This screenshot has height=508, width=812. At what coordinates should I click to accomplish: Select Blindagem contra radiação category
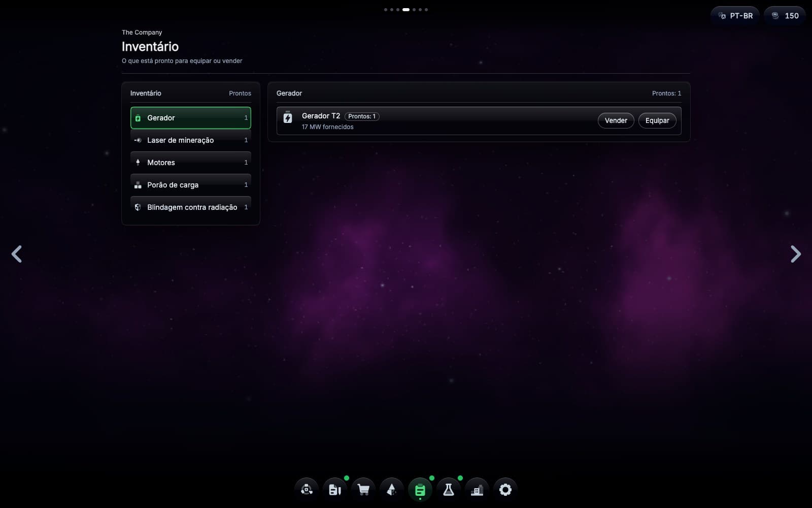point(191,207)
